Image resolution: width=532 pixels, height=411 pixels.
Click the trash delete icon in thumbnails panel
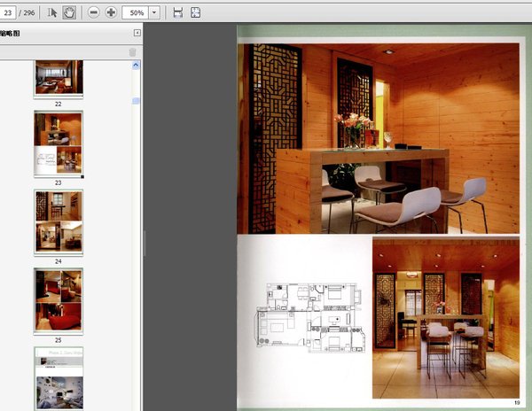click(133, 52)
